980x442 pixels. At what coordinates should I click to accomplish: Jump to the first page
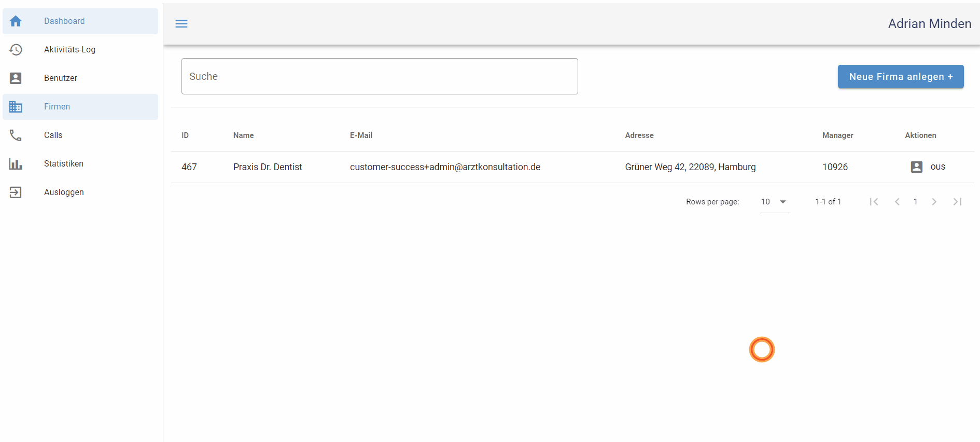pyautogui.click(x=874, y=202)
